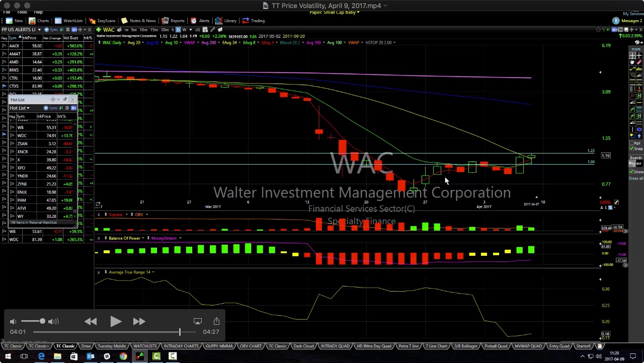This screenshot has width=644, height=363.
Task: Open the PP US ALERTS watchlist dropdown
Action: (39, 30)
